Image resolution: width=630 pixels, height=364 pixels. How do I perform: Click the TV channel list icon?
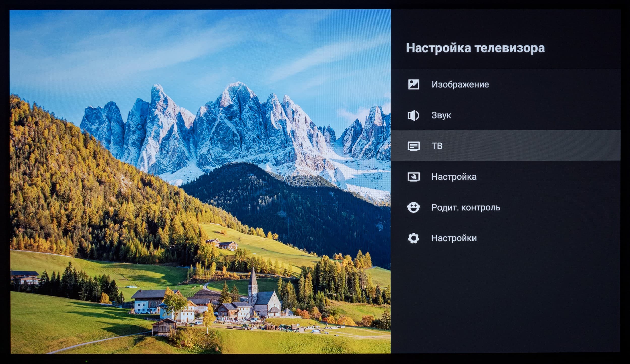[414, 146]
